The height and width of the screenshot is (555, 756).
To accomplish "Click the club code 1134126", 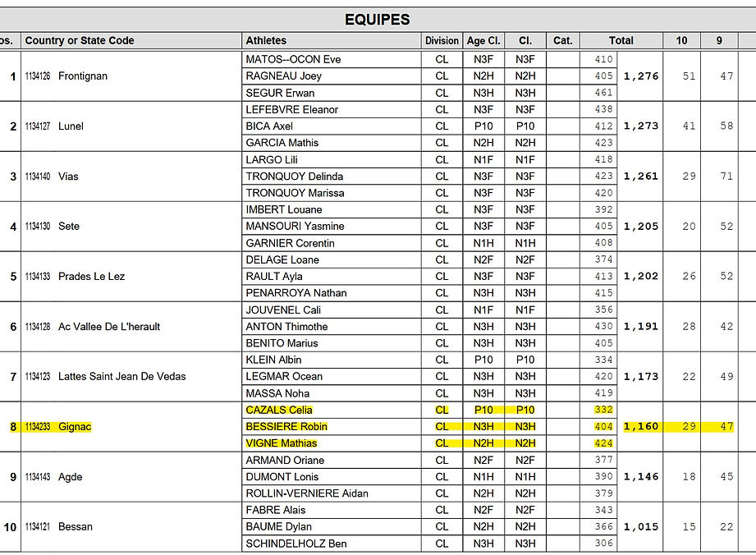I will point(38,76).
